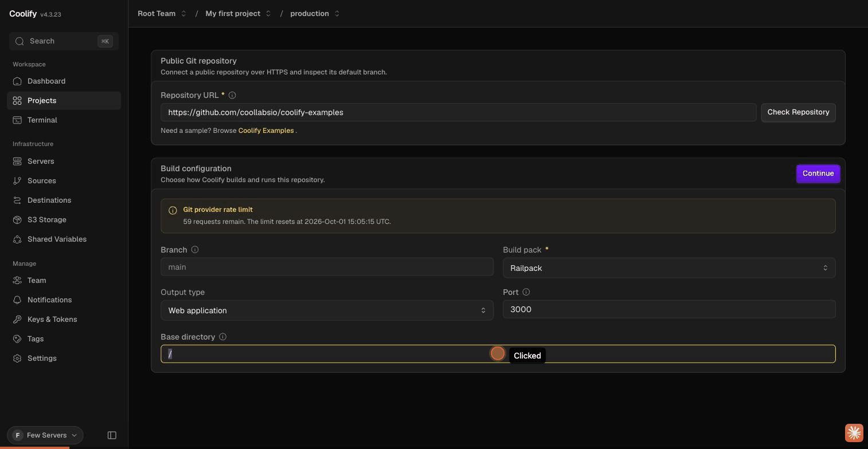This screenshot has height=449, width=868.
Task: Show info tooltip for Port
Action: [x=526, y=292]
